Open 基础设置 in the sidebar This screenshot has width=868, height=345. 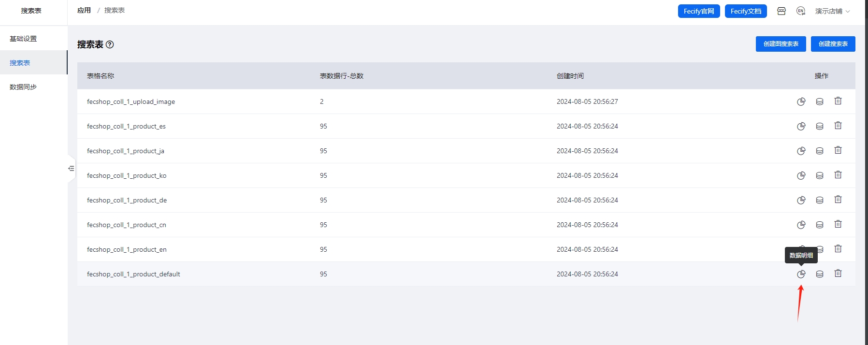[33, 39]
